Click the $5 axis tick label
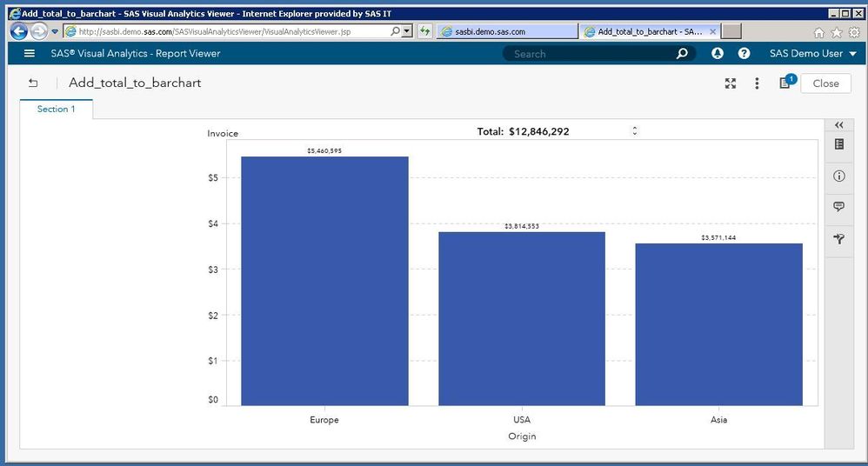 (x=213, y=177)
